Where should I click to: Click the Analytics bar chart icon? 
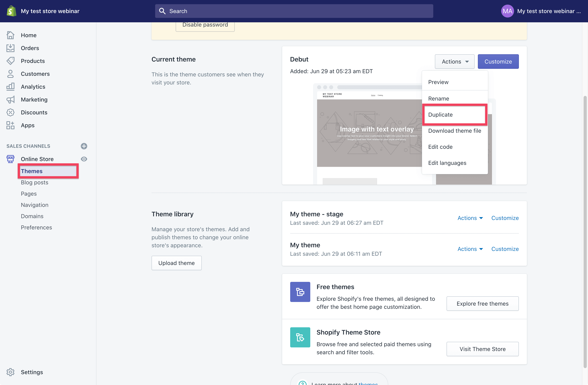pos(10,86)
